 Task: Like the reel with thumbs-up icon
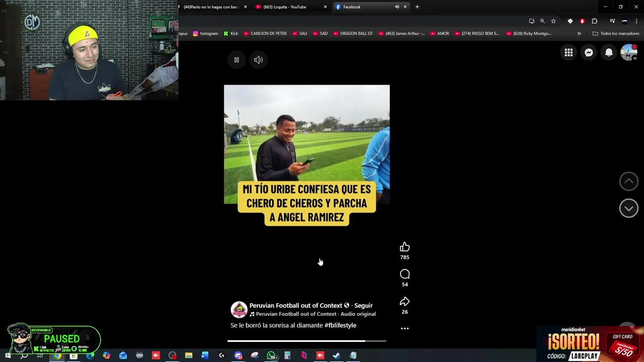point(405,247)
